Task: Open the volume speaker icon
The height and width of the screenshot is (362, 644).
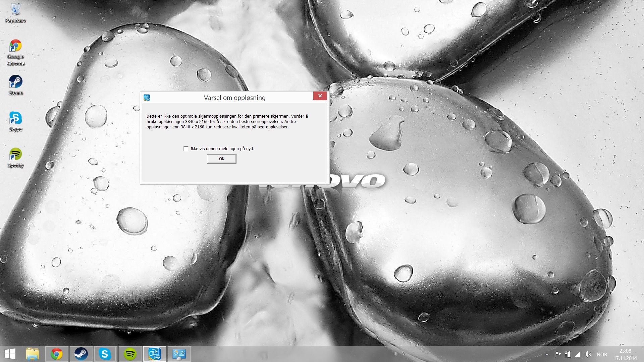Action: coord(588,354)
